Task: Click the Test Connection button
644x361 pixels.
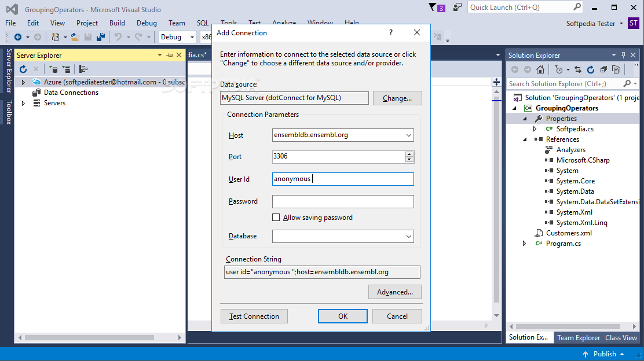Action: [x=254, y=316]
